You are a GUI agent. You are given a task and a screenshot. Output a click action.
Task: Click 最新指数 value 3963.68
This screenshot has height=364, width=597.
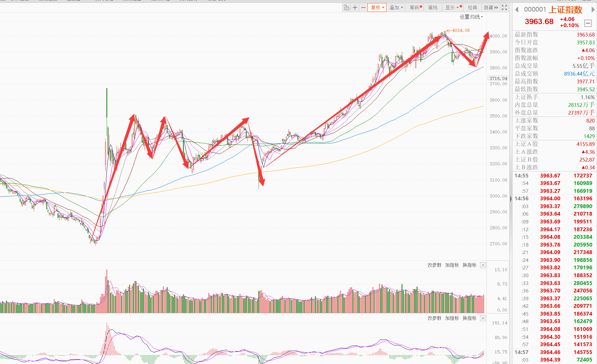[585, 35]
